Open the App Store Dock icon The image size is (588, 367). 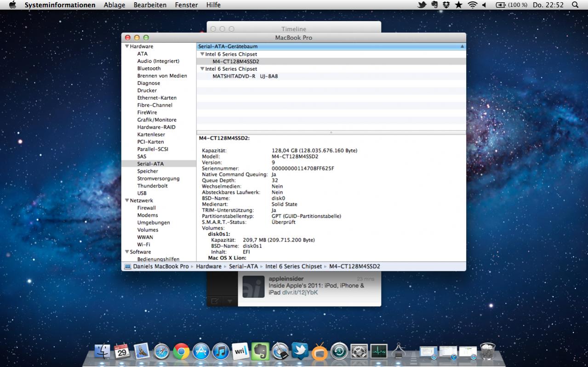[x=201, y=352]
